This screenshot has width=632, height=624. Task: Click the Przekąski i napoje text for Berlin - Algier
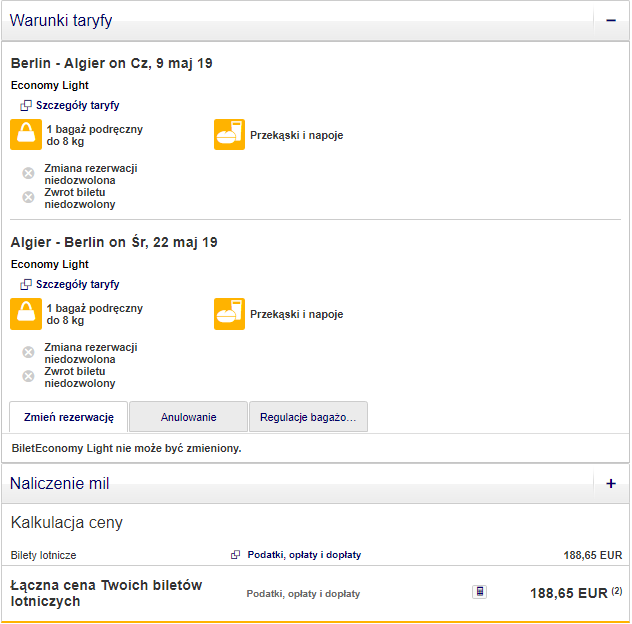(x=297, y=135)
